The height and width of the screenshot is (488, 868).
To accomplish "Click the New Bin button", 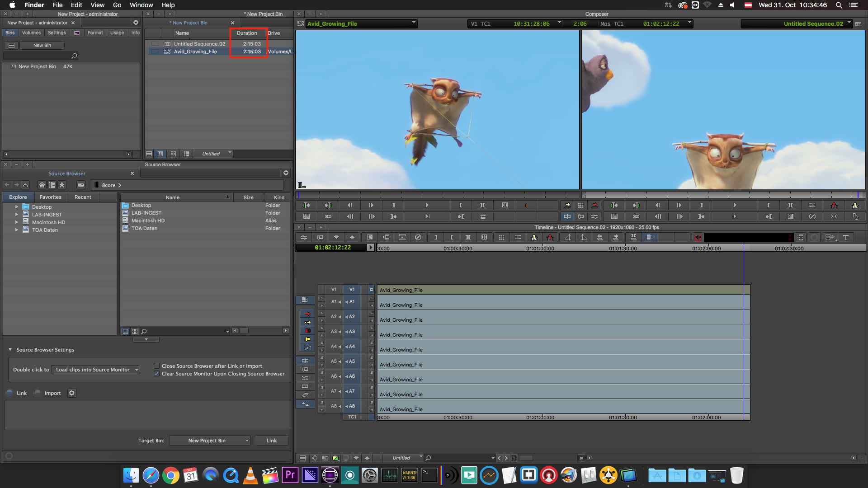I will pos(42,45).
